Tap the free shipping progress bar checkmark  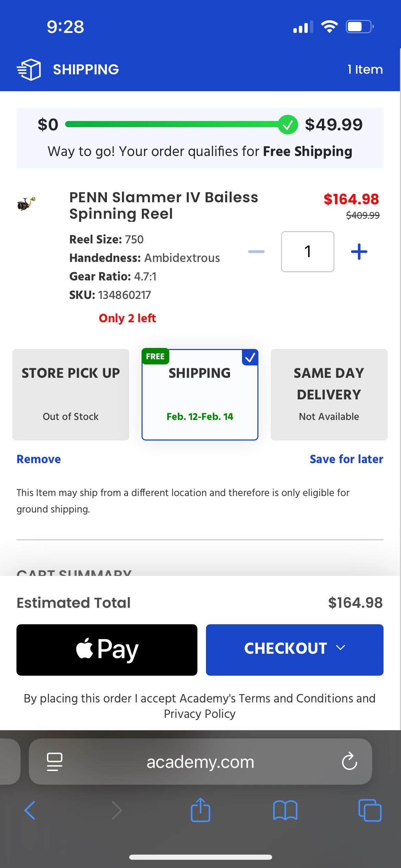[288, 124]
